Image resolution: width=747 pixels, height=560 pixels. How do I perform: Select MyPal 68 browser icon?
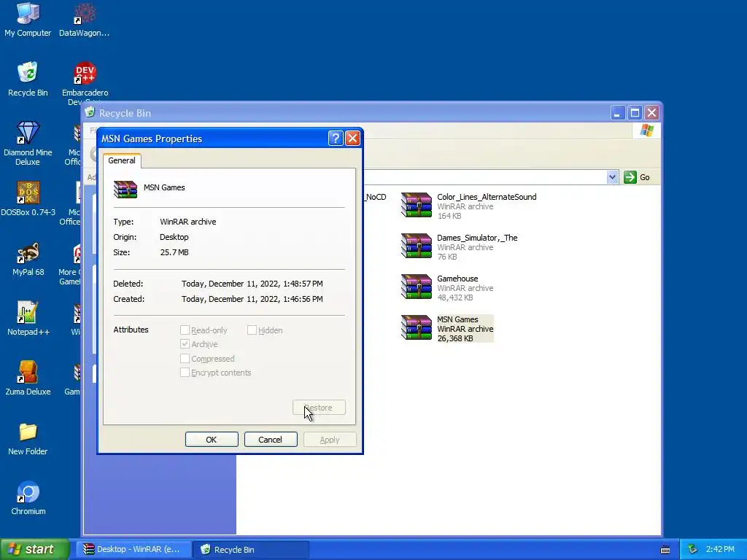pos(28,259)
